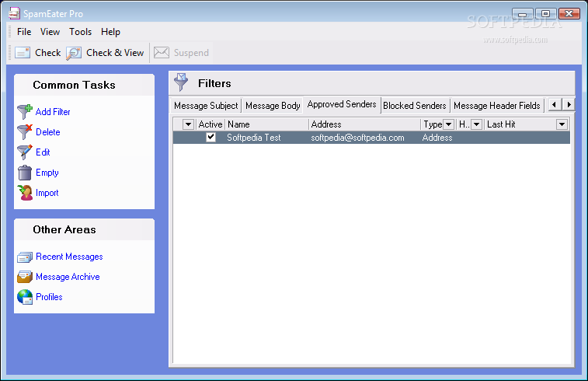The height and width of the screenshot is (381, 588).
Task: Click the Active column header
Action: (x=210, y=124)
